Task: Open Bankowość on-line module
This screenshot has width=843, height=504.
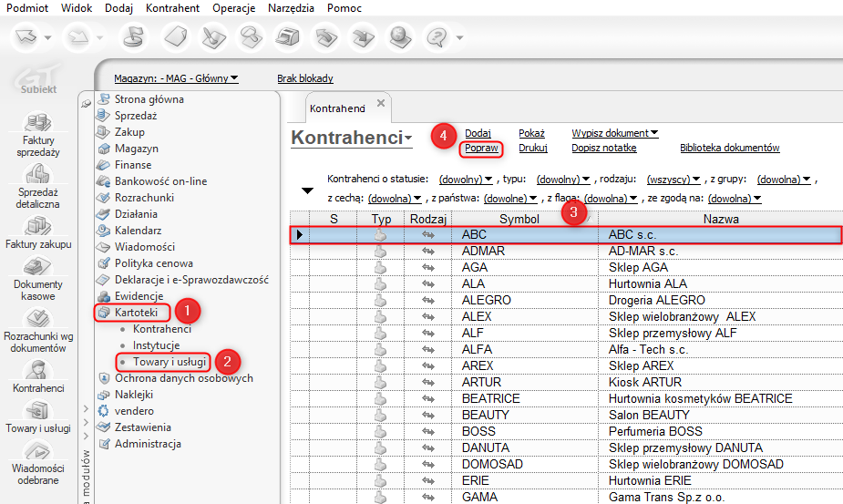Action: coord(160,181)
